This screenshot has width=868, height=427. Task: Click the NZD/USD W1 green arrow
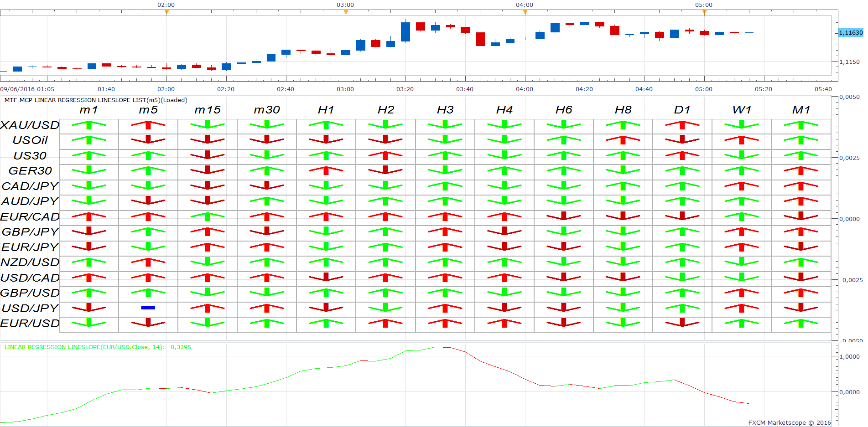coord(742,262)
